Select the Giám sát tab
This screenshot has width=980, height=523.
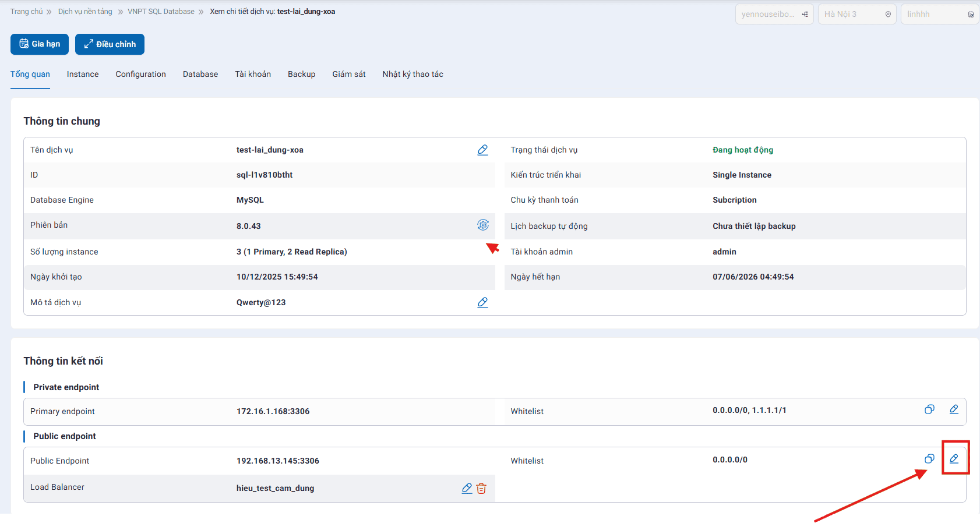(x=349, y=74)
